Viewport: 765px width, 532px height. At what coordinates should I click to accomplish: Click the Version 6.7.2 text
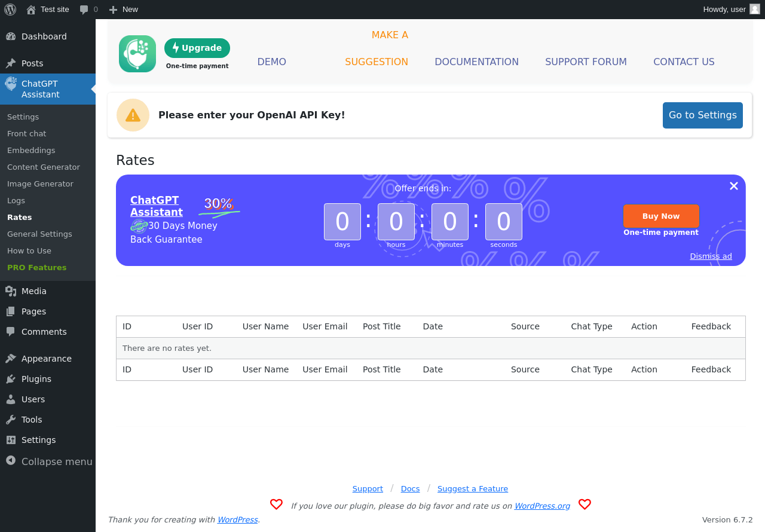[x=727, y=520]
